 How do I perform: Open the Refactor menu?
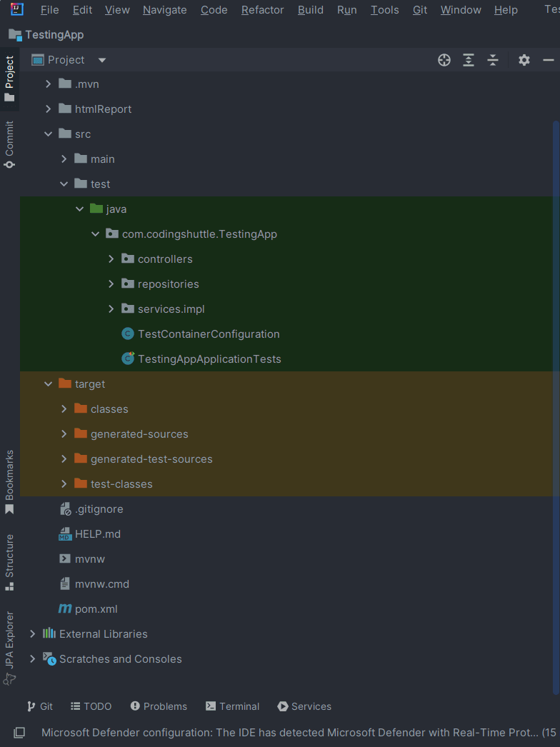pos(263,10)
